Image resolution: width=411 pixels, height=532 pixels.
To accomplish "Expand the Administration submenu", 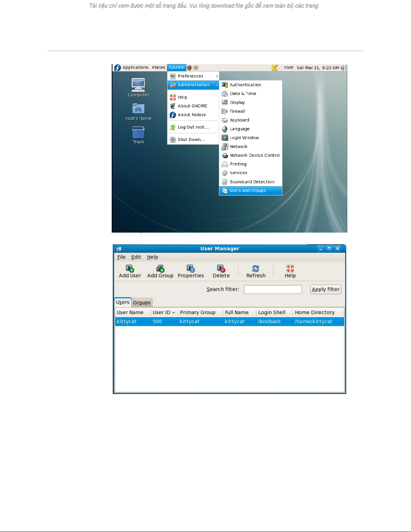I will 194,85.
